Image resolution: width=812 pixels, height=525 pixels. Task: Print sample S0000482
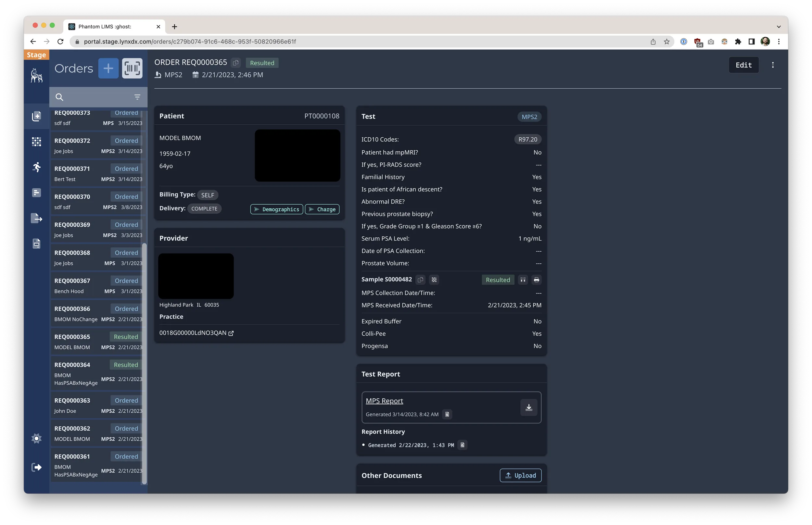[537, 280]
